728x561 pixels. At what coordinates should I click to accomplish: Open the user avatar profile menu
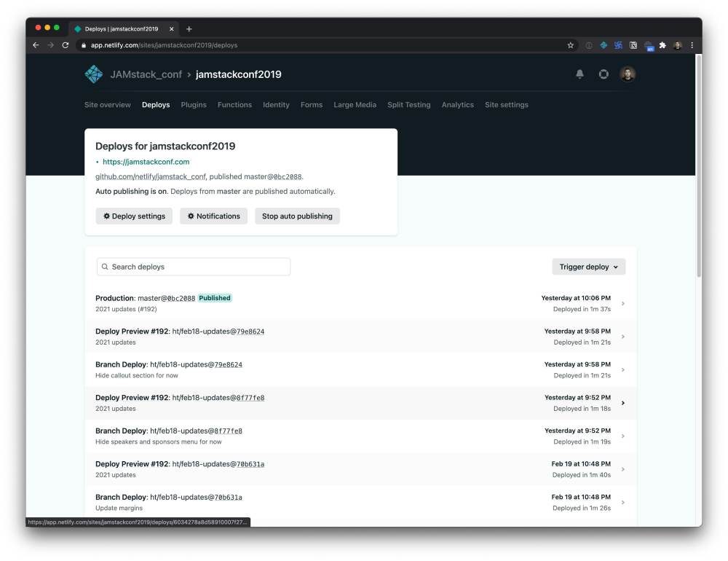(628, 74)
